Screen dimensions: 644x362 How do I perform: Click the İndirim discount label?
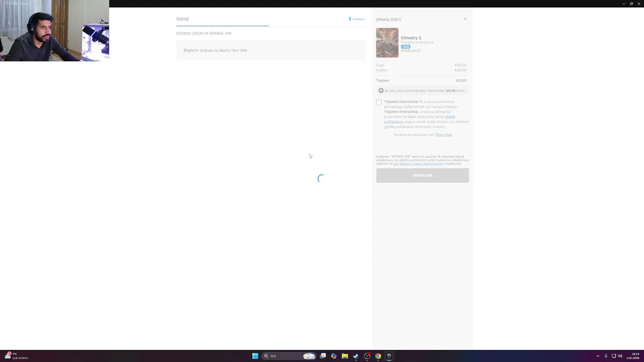(382, 70)
